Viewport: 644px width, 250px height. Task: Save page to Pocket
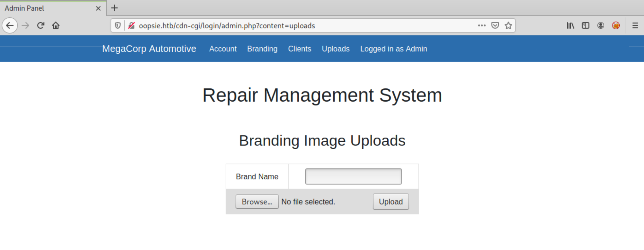[x=495, y=26]
